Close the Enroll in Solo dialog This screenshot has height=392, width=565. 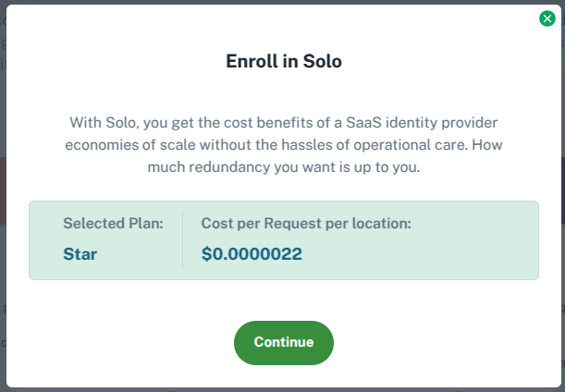click(547, 18)
